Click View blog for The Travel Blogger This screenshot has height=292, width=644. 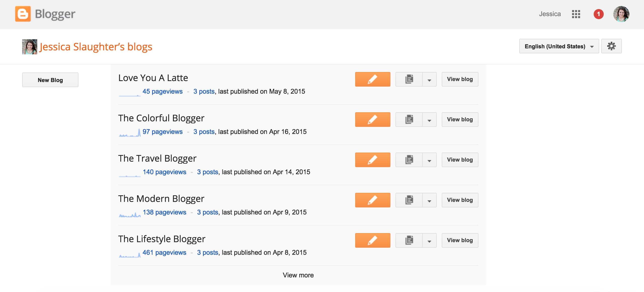[460, 160]
